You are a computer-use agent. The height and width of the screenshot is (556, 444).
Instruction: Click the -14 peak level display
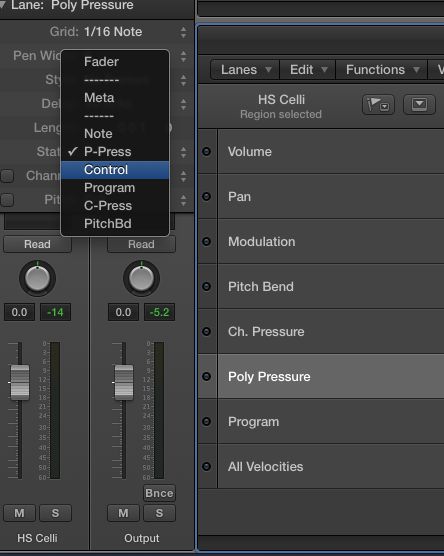pos(55,312)
